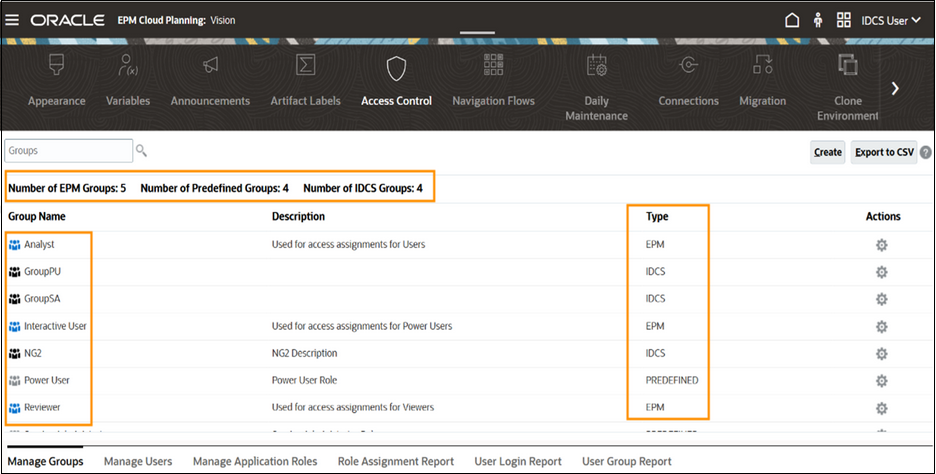
Task: Select the Reviewer group name
Action: [x=42, y=407]
